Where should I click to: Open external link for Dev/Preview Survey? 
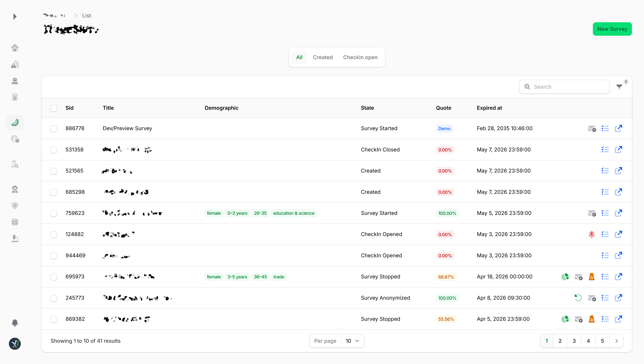[618, 128]
